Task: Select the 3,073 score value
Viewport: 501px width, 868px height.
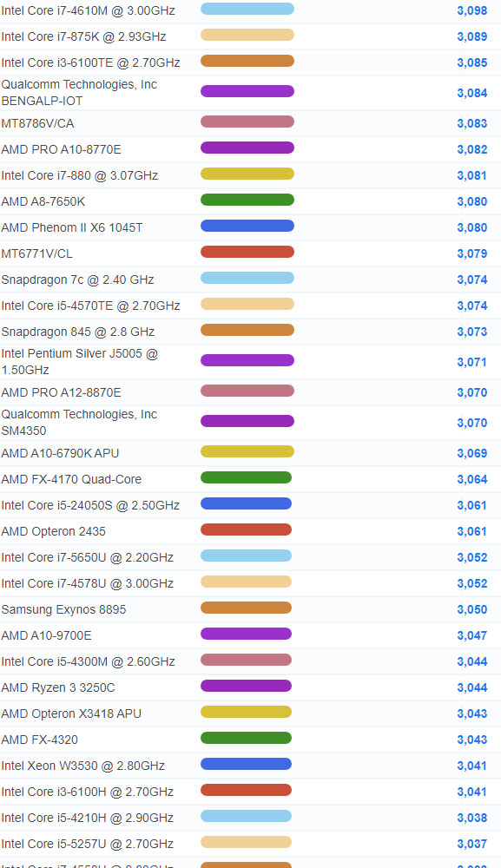Action: point(472,332)
